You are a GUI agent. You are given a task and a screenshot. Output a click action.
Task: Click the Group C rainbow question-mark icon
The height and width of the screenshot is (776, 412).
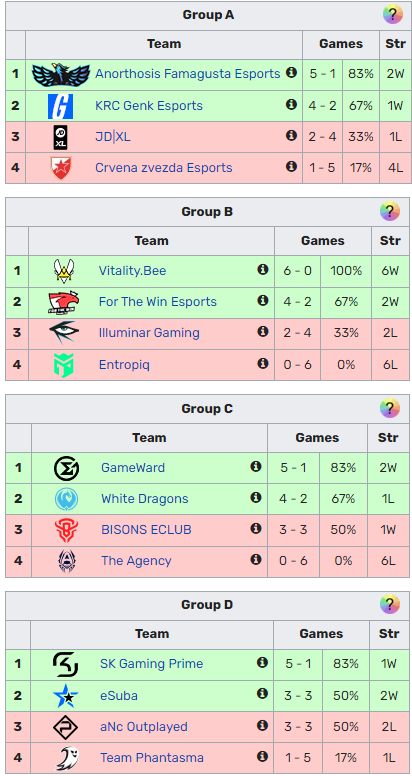click(390, 408)
